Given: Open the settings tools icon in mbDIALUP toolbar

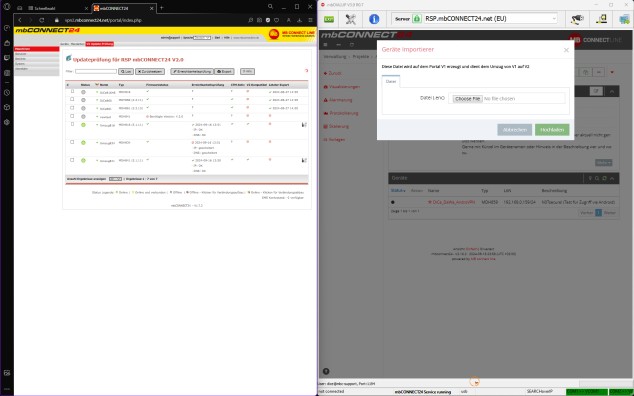Looking at the screenshot, I should click(x=350, y=19).
